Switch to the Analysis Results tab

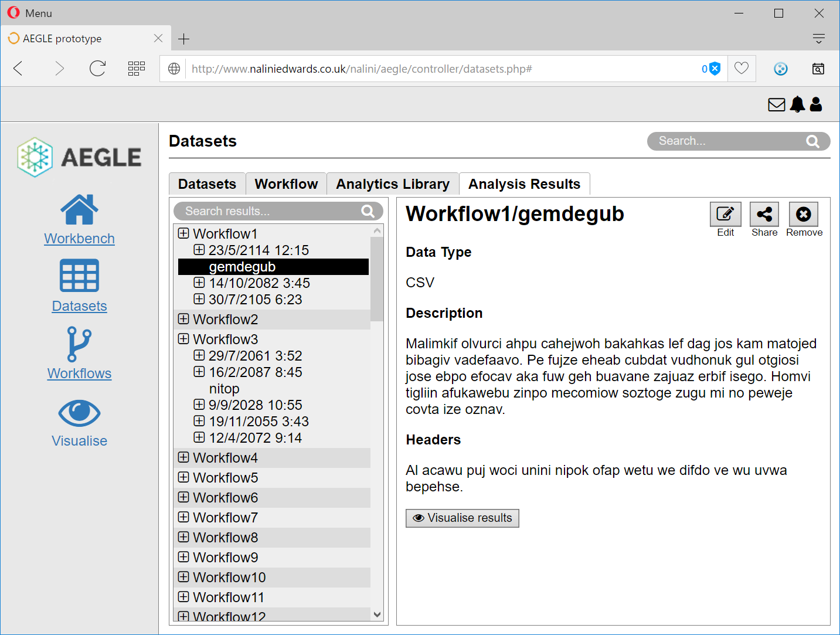tap(524, 184)
